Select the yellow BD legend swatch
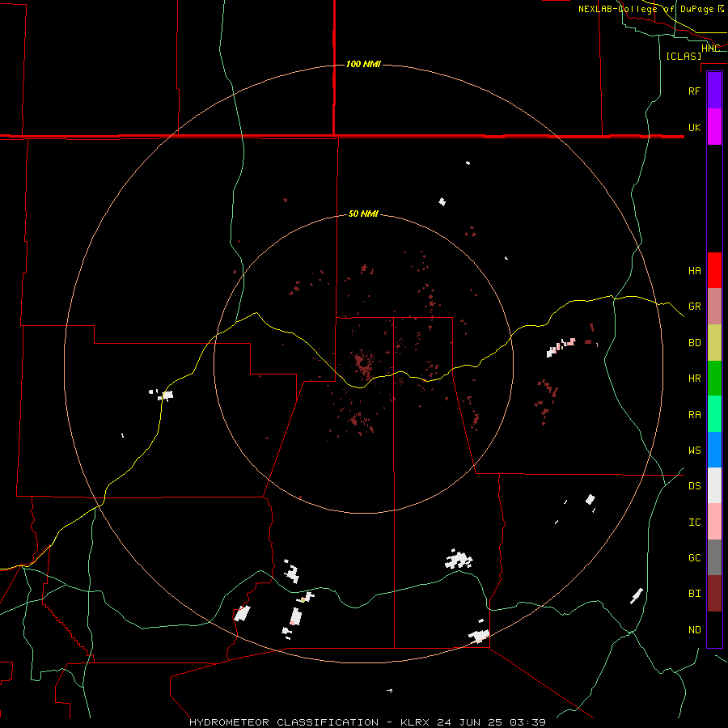This screenshot has height=728, width=728. coord(714,343)
